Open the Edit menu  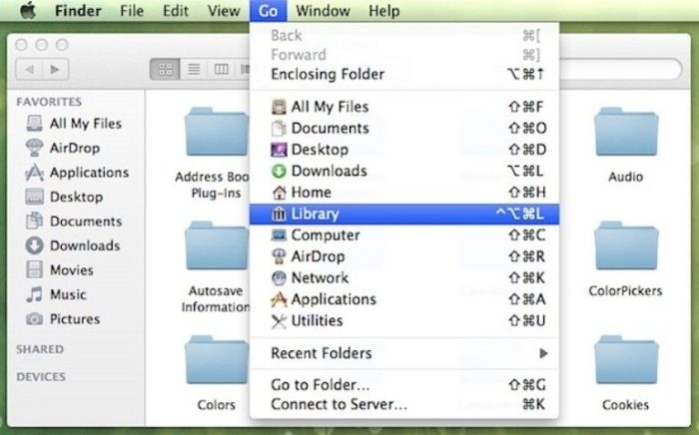(175, 11)
